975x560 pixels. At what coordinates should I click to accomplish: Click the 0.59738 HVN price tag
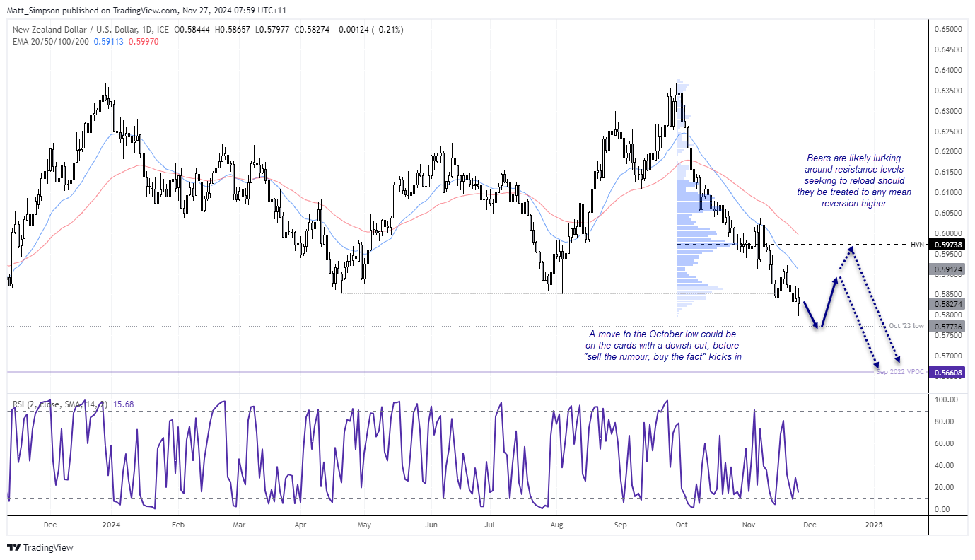coord(947,245)
